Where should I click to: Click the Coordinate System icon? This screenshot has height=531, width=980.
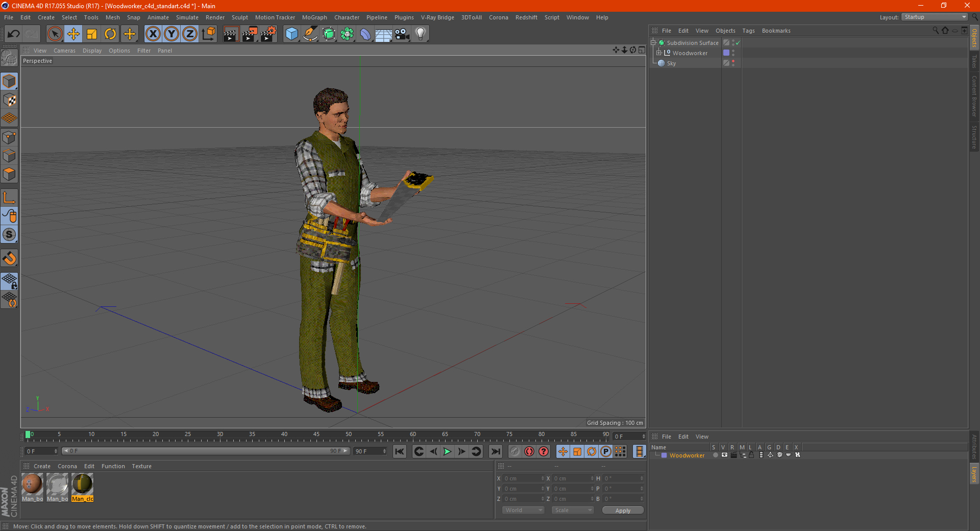[208, 34]
